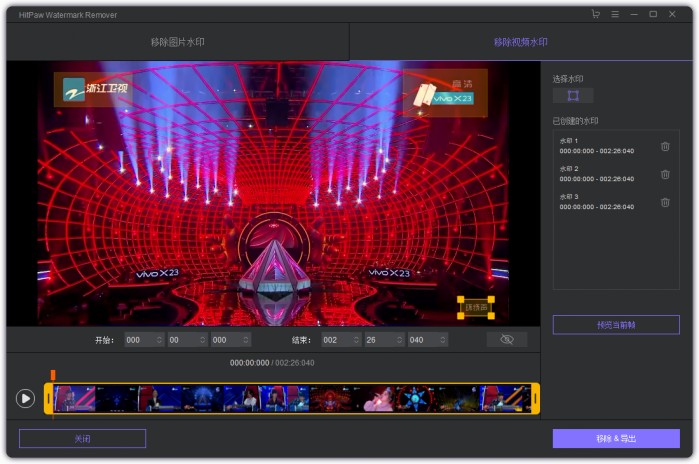
Task: Select the yellow-handled watermark box at bottom right
Action: [476, 308]
